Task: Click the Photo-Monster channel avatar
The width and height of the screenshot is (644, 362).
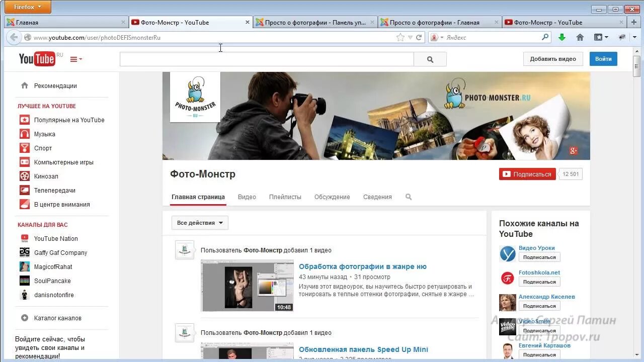Action: click(195, 97)
